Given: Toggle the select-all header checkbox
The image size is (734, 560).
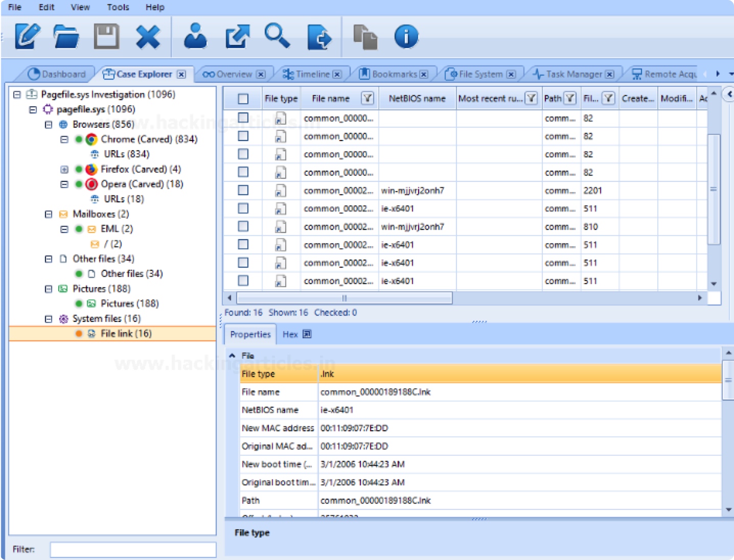Looking at the screenshot, I should (243, 99).
